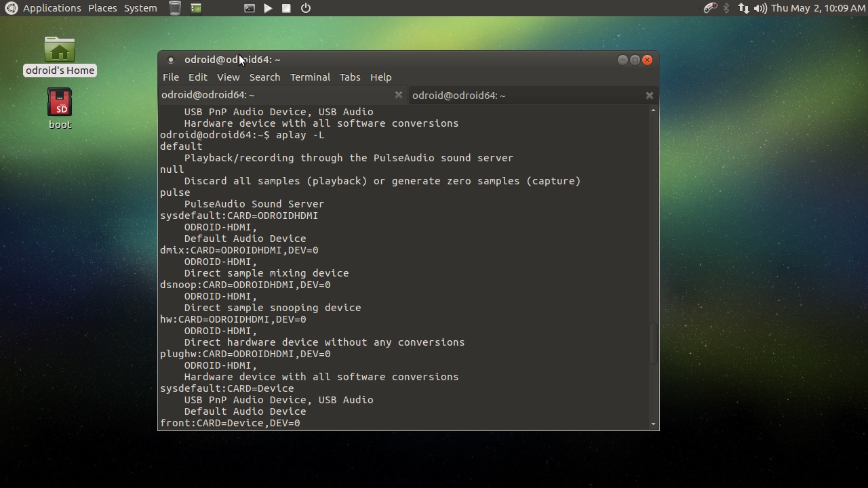Open the volume control indicator
The image size is (868, 488).
[x=760, y=8]
